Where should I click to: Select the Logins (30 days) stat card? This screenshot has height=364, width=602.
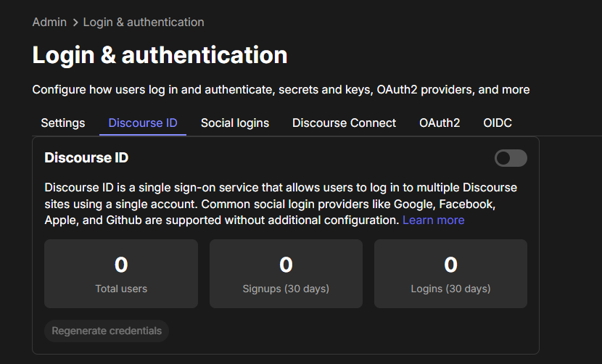click(x=450, y=274)
